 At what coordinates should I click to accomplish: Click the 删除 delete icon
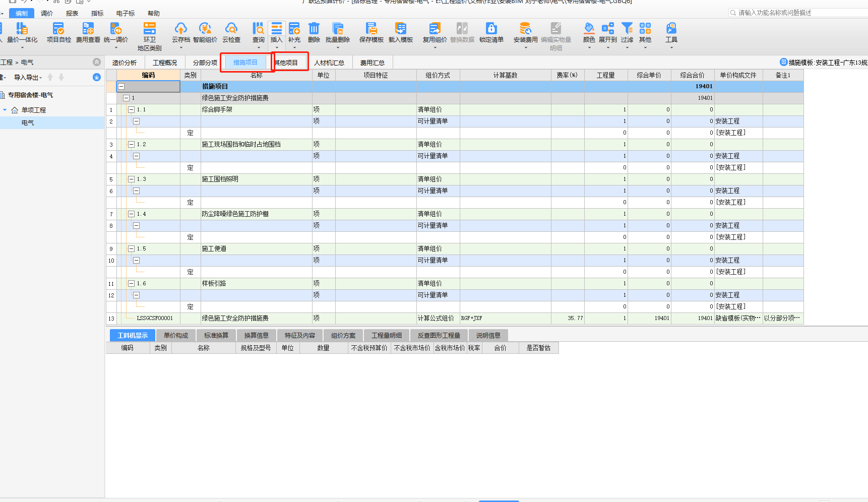(314, 33)
